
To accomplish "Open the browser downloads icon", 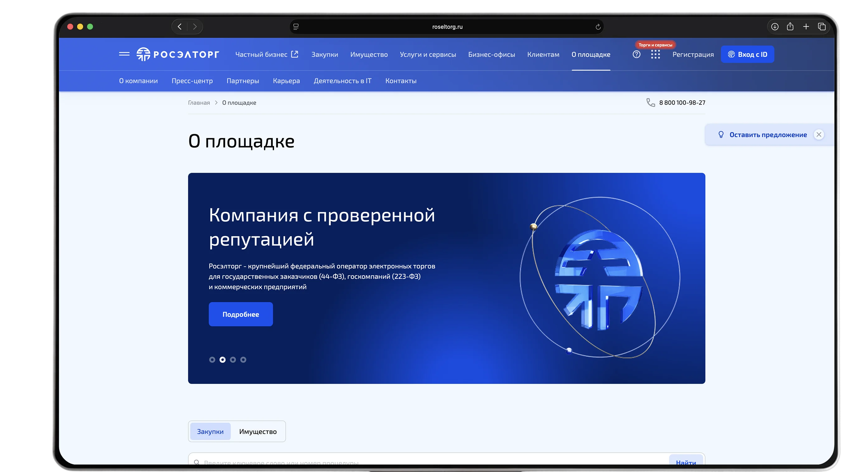I will tap(775, 26).
